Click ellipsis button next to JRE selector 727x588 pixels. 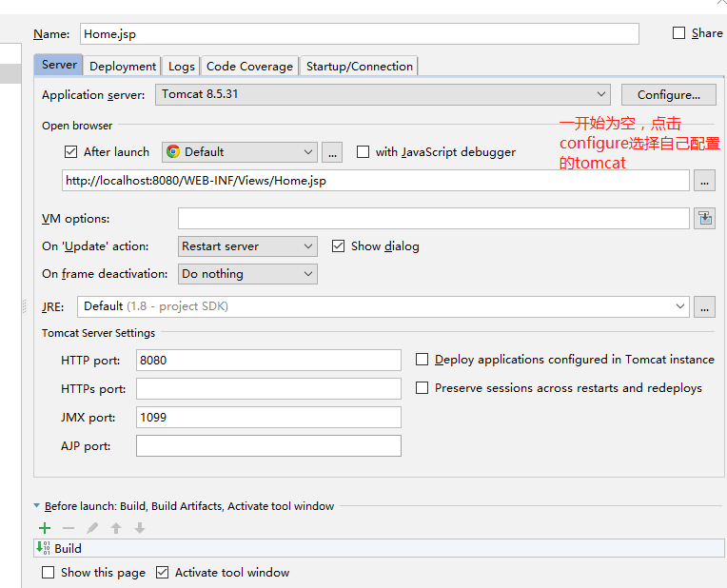pos(705,306)
